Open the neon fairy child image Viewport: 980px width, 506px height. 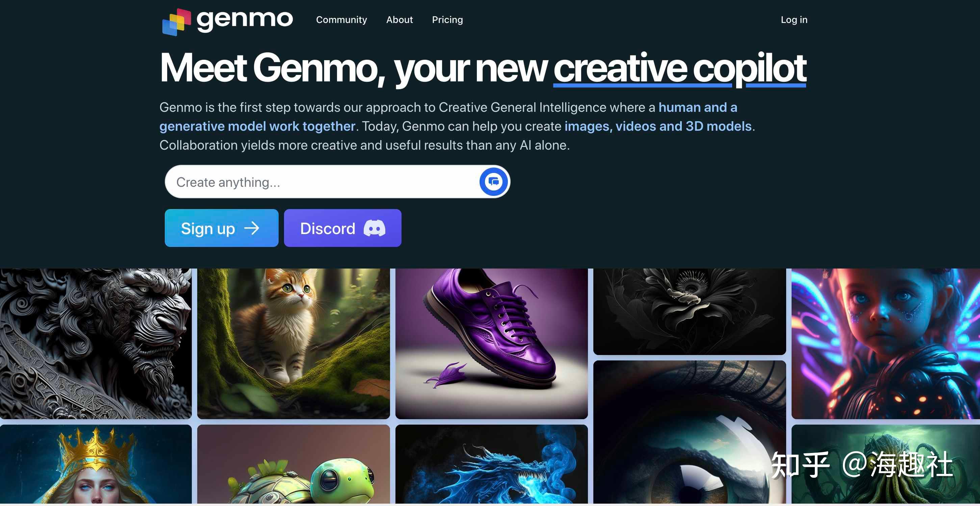886,344
